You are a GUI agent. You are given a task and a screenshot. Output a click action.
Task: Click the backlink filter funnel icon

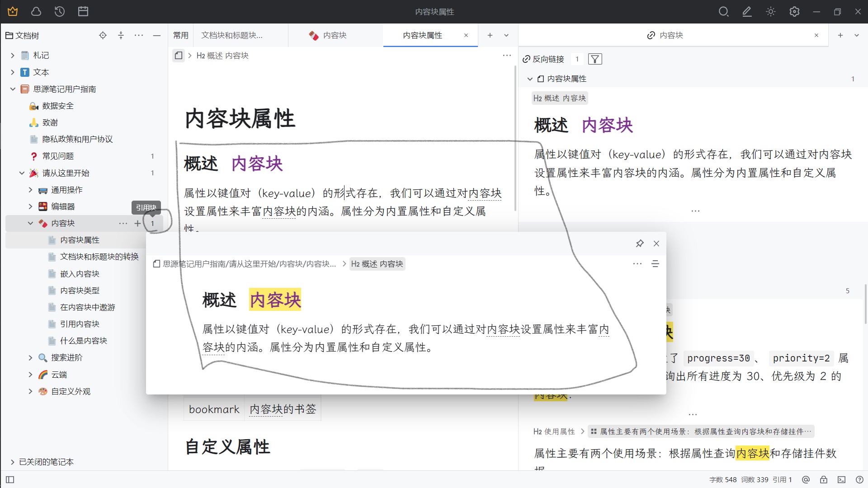[x=595, y=59]
